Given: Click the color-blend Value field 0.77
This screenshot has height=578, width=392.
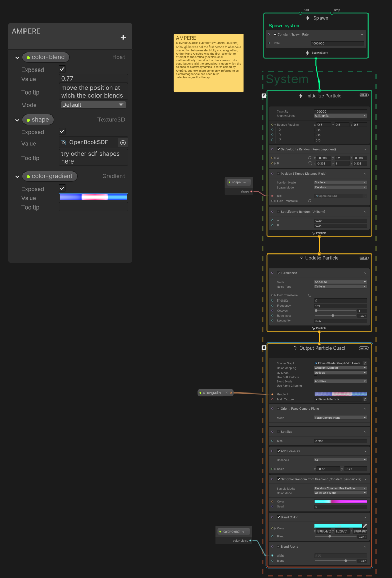Looking at the screenshot, I should coord(93,79).
